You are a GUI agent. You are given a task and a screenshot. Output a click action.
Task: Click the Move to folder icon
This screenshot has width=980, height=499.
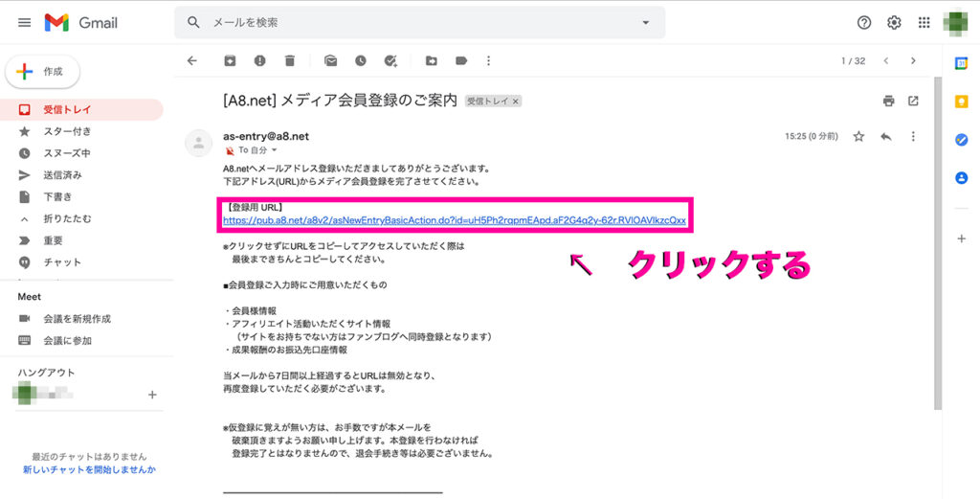(x=432, y=60)
